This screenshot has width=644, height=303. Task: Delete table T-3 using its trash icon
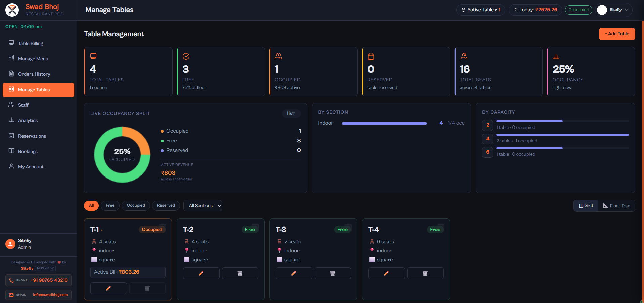click(332, 273)
